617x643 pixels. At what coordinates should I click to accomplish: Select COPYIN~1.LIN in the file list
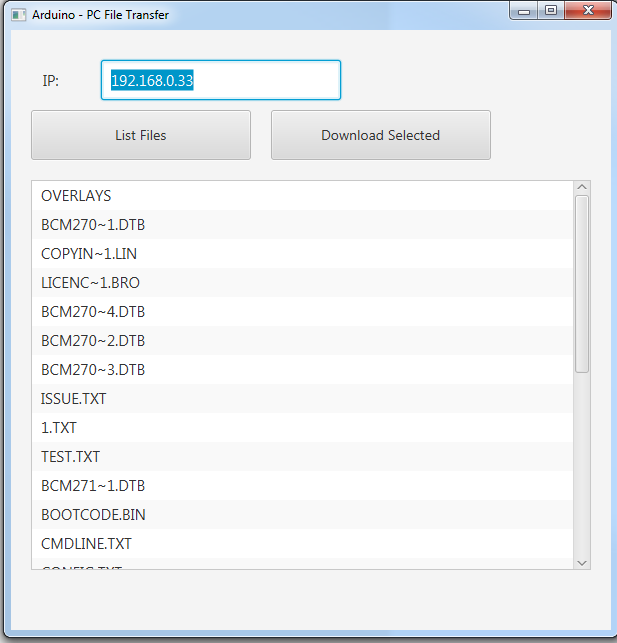coord(302,254)
